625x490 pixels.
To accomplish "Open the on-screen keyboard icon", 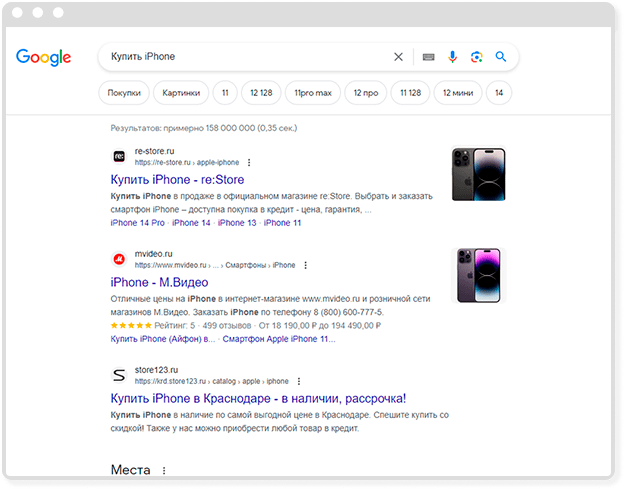I will click(428, 57).
